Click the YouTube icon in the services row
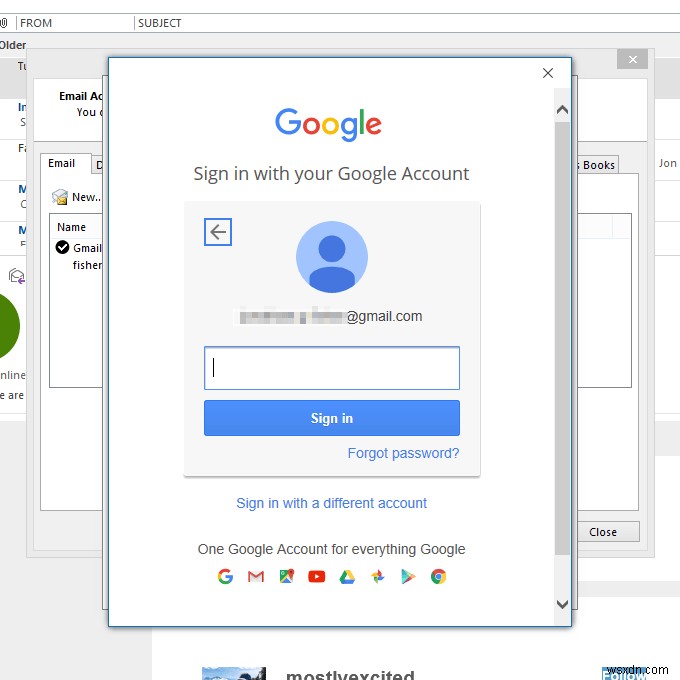The image size is (680, 680). click(x=317, y=576)
